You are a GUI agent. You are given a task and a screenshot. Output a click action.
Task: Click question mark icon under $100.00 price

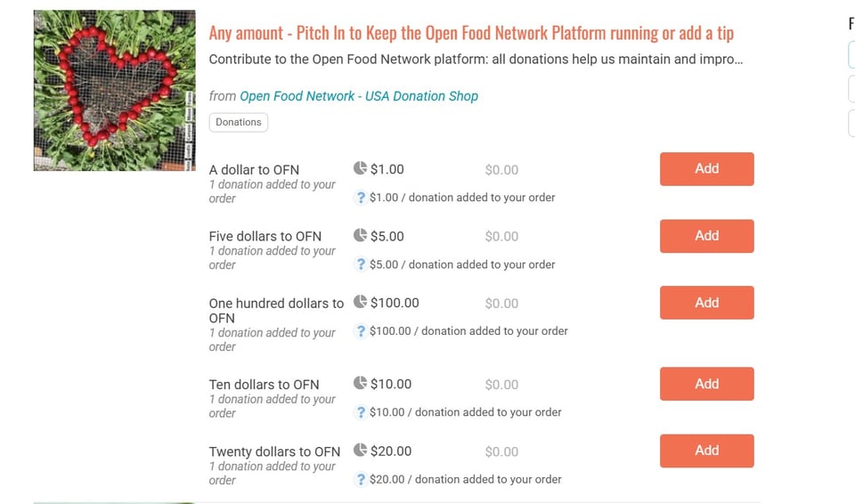point(361,331)
